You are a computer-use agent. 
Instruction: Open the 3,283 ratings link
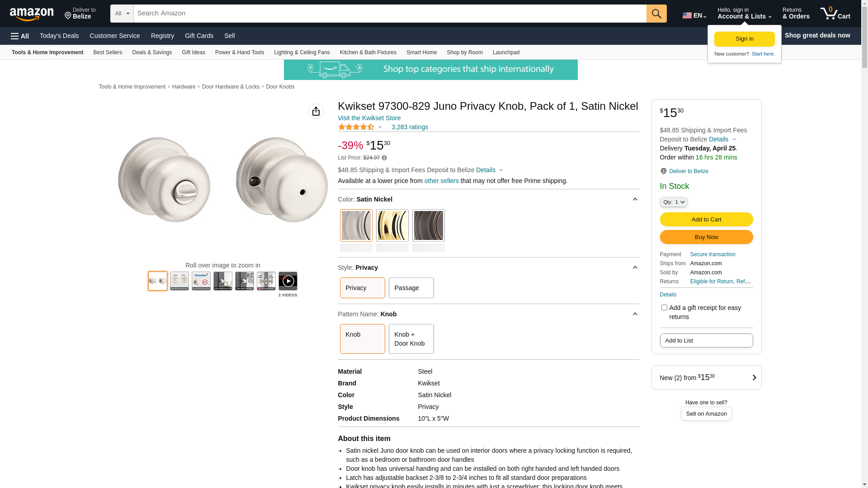[410, 127]
